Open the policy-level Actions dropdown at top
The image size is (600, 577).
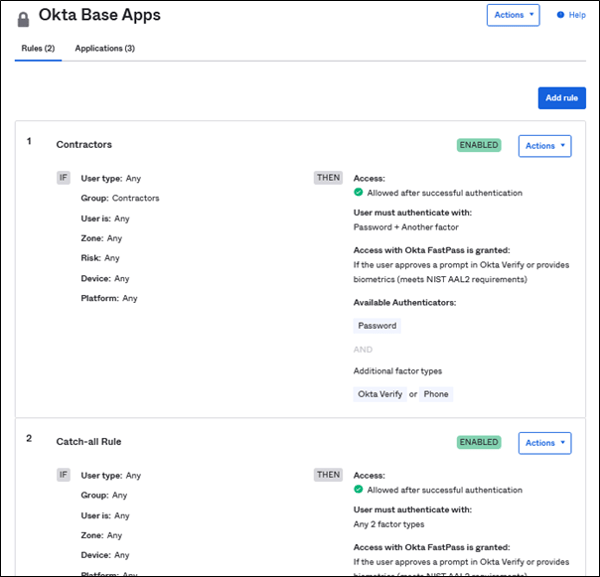pos(513,15)
